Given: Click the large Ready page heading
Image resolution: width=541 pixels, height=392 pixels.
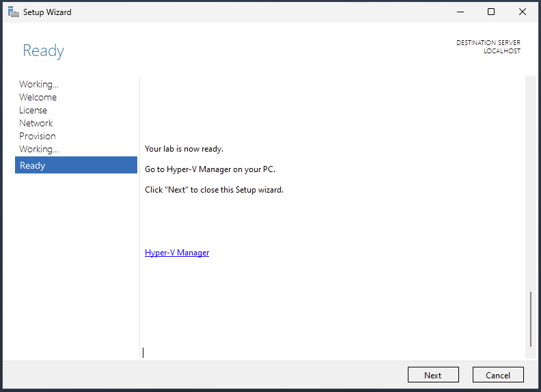Looking at the screenshot, I should 44,51.
